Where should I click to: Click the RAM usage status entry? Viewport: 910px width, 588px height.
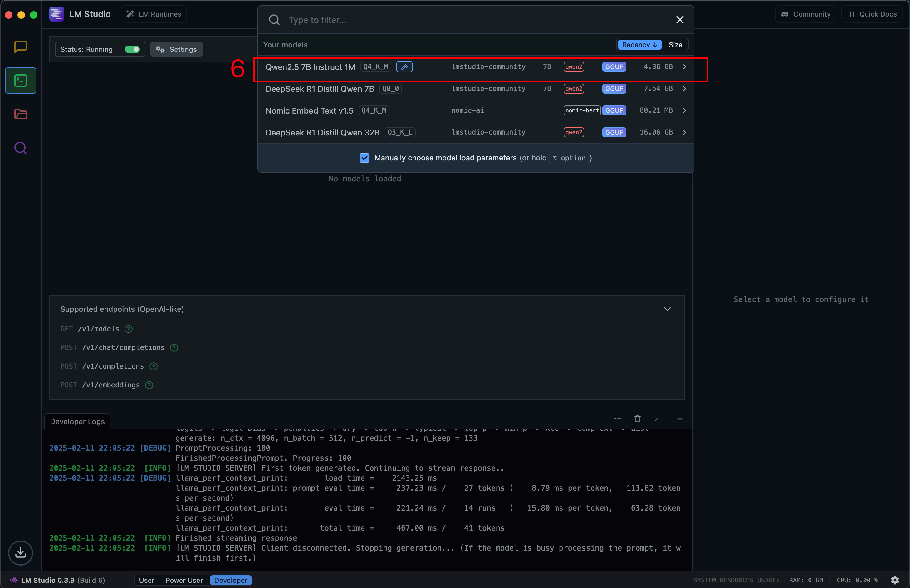tap(805, 580)
